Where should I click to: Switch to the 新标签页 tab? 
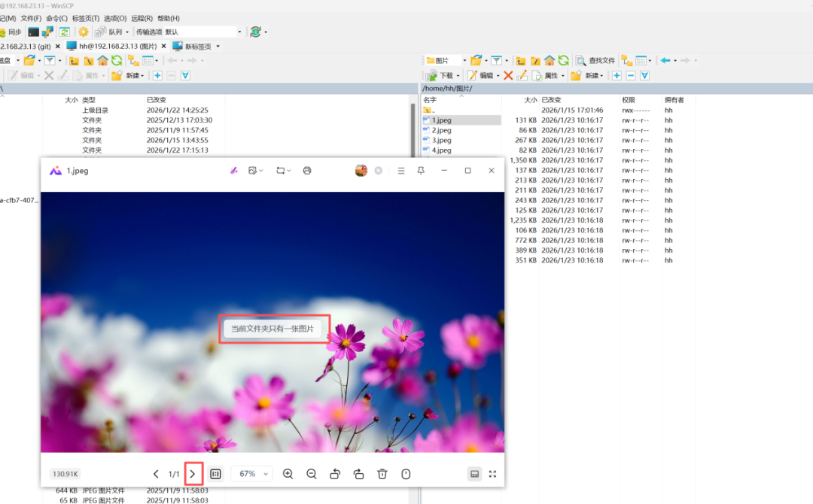[x=197, y=46]
